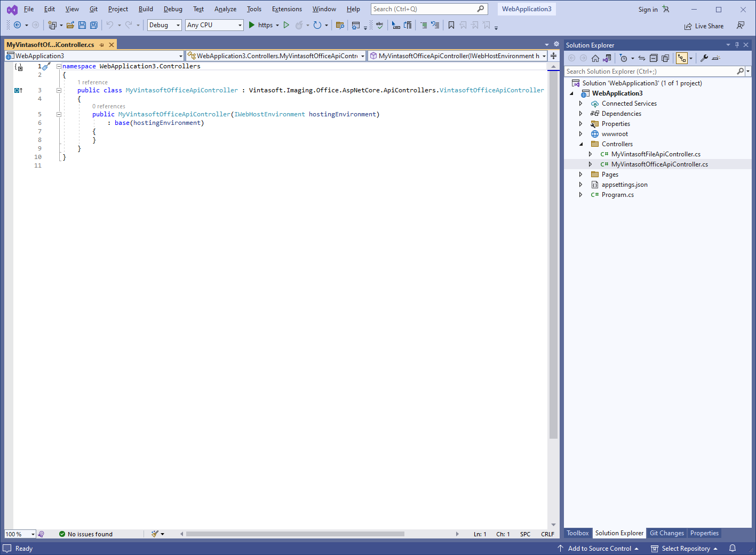Click the bookmark toggle icon in toolbar
This screenshot has width=756, height=555.
click(x=451, y=25)
